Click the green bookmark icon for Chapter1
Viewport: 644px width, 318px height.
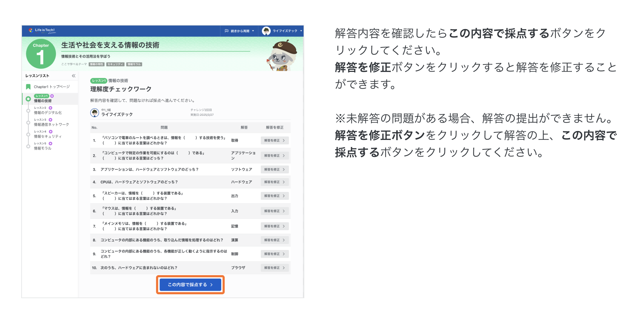pos(28,87)
